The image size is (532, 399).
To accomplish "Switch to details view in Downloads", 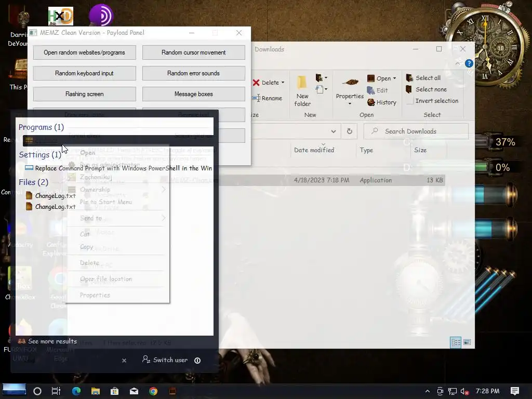I will (456, 342).
